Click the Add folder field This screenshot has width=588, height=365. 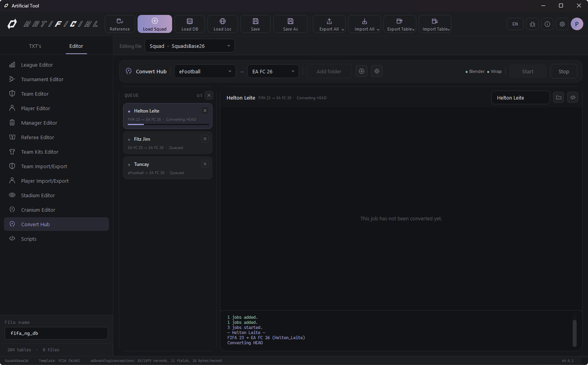tap(329, 72)
